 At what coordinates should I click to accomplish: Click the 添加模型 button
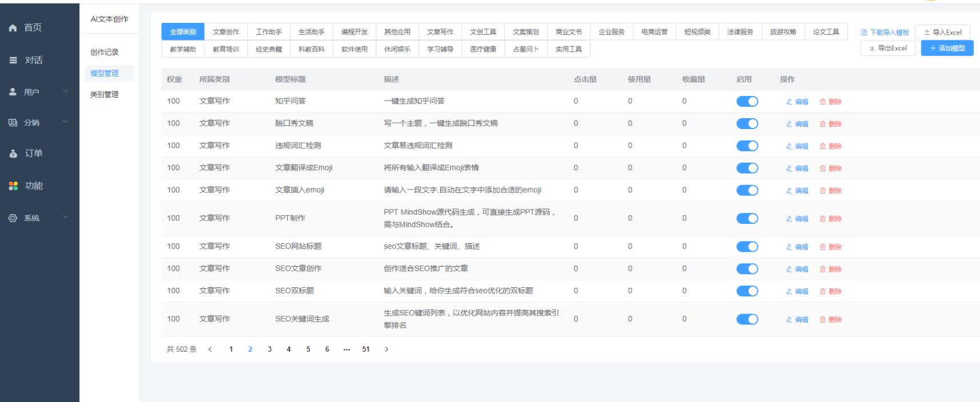pyautogui.click(x=947, y=49)
